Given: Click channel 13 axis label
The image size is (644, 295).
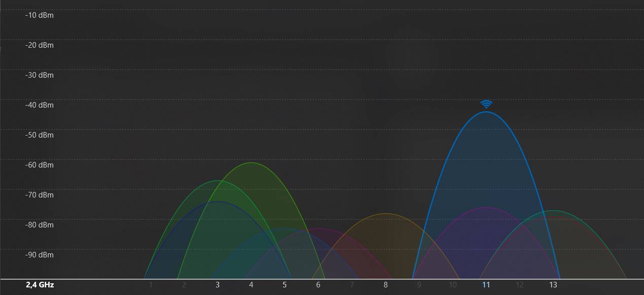Looking at the screenshot, I should (x=553, y=285).
